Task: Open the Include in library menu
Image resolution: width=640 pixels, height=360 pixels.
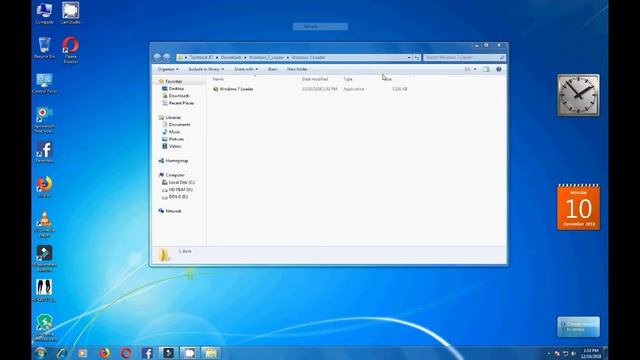Action: (x=206, y=69)
